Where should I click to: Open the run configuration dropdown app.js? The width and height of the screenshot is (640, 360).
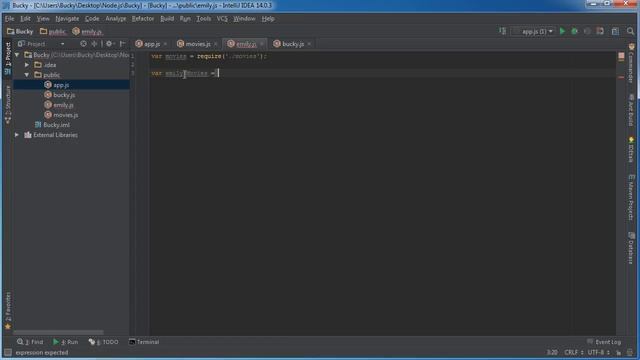click(x=533, y=31)
